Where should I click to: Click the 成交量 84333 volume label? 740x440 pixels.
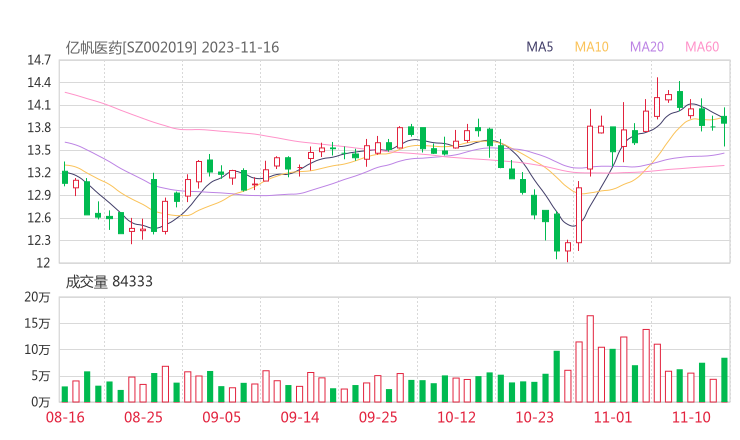pyautogui.click(x=109, y=282)
